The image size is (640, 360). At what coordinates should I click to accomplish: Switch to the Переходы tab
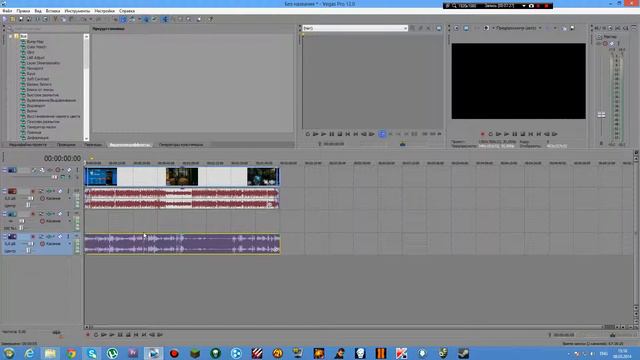[x=93, y=144]
